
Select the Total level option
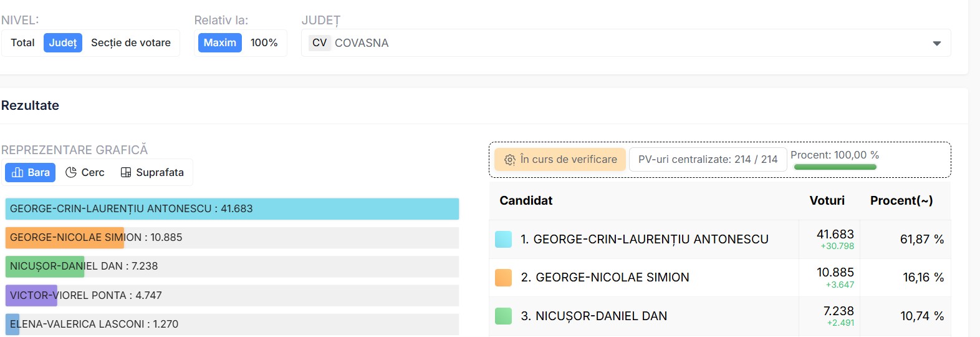click(x=22, y=42)
